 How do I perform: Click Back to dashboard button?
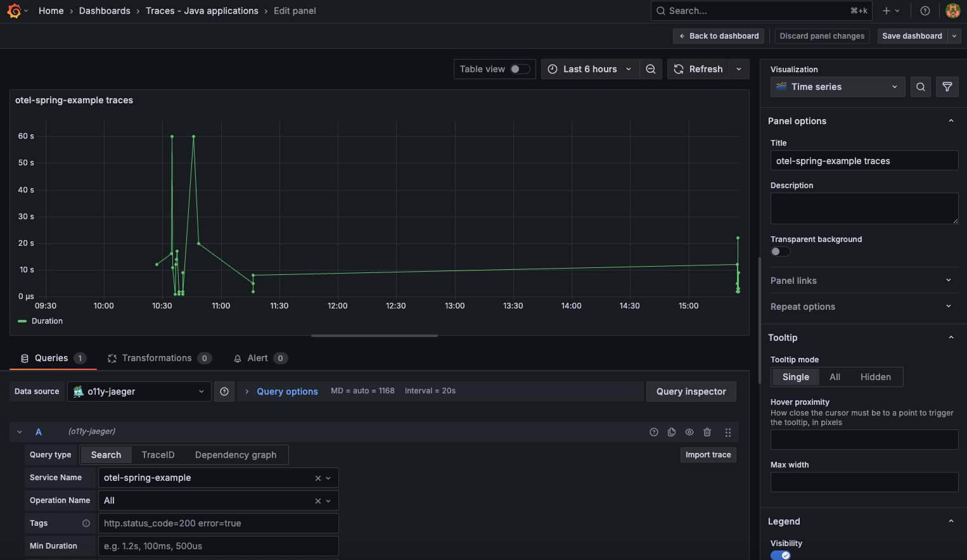(x=719, y=36)
